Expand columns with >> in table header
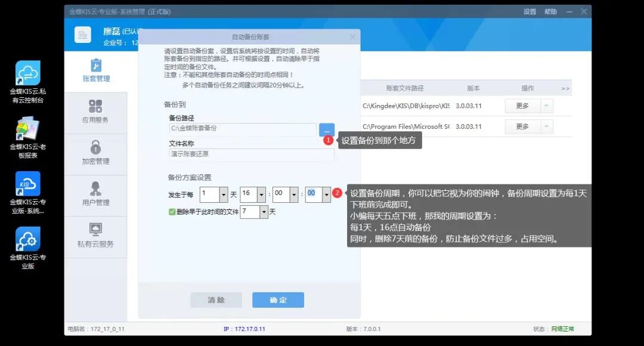Screen dimensions: 644x346 click(565, 88)
